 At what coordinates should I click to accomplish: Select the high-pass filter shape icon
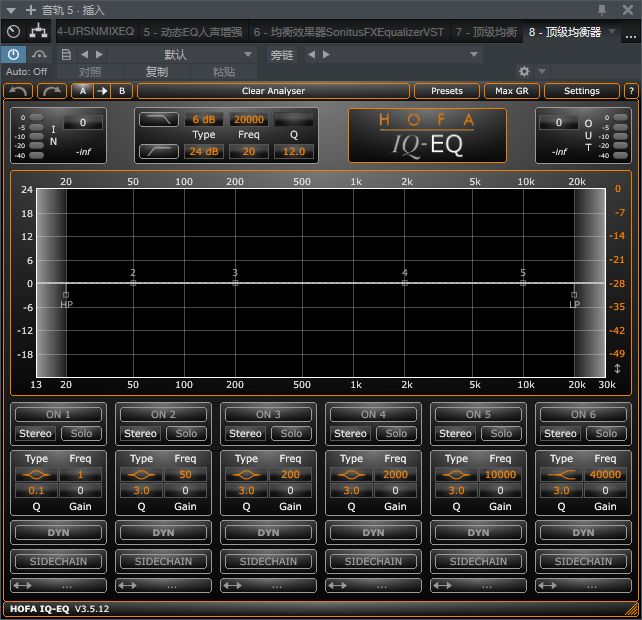159,151
